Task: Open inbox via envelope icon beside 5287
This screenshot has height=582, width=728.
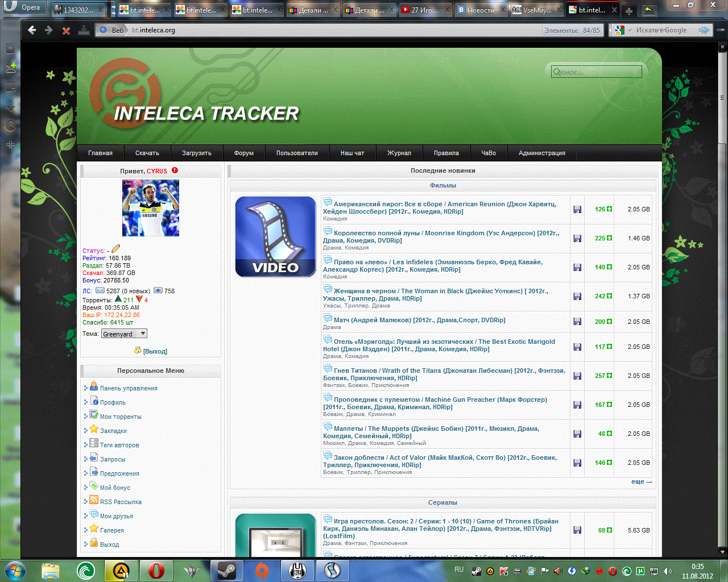Action: point(100,290)
